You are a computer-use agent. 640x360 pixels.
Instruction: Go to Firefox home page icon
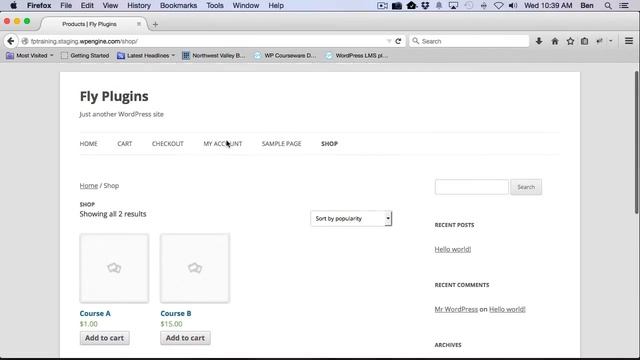click(555, 41)
